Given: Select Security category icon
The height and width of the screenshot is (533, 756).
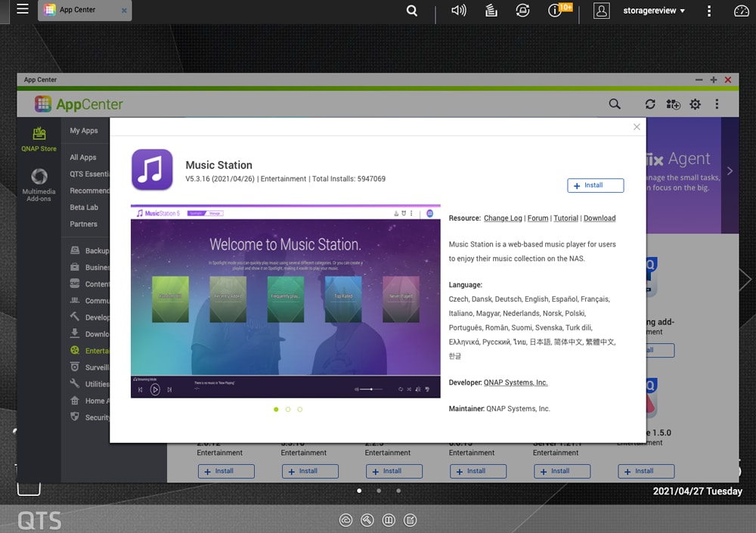Looking at the screenshot, I should [75, 417].
